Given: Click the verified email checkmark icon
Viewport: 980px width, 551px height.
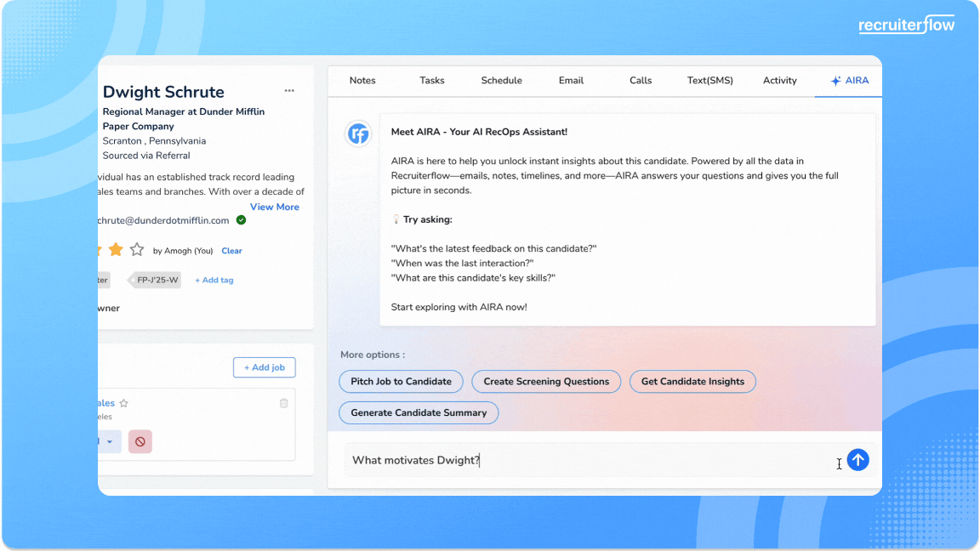Looking at the screenshot, I should (242, 220).
